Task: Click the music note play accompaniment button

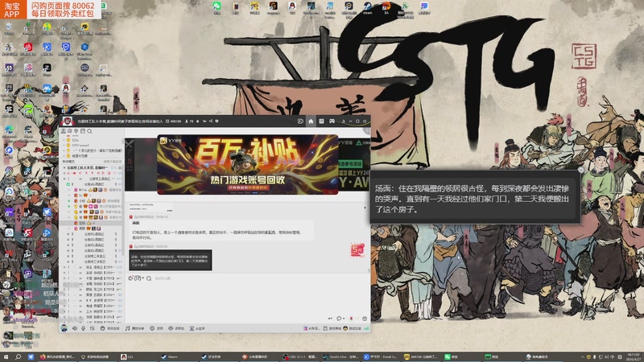Action: pos(134,328)
